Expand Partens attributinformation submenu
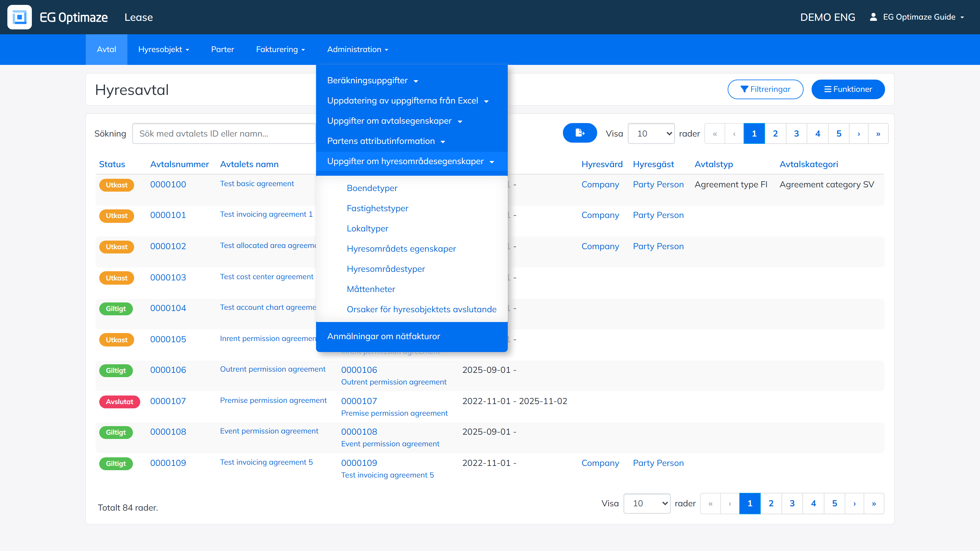The image size is (980, 551). pyautogui.click(x=386, y=141)
